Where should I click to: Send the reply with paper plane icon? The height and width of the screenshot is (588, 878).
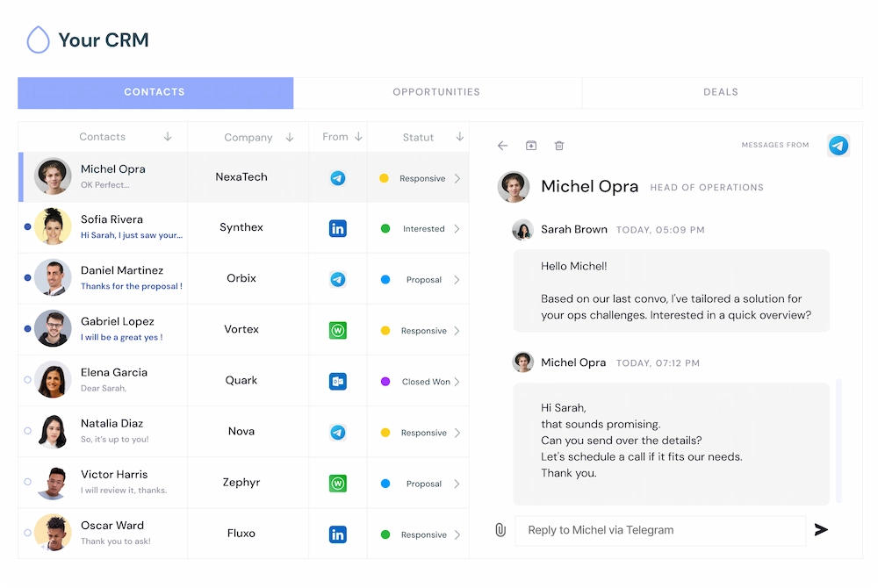[821, 530]
